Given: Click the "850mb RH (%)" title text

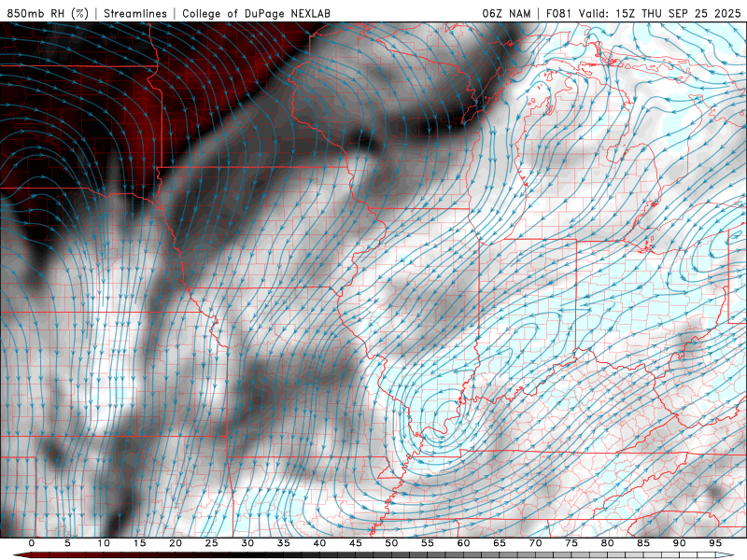Looking at the screenshot, I should pyautogui.click(x=48, y=14).
